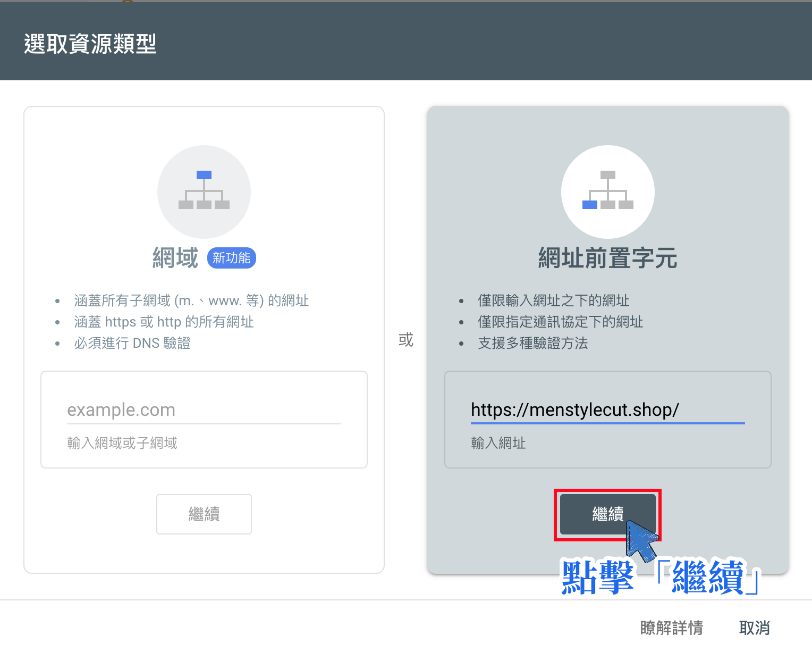812x652 pixels.
Task: Click the 選取資源類型 dialog title
Action: pyautogui.click(x=90, y=44)
